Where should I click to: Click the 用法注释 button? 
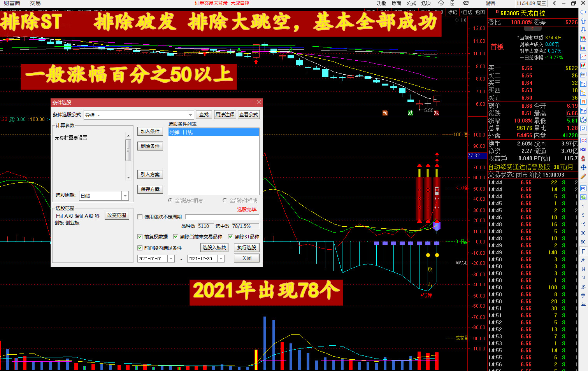coord(225,115)
